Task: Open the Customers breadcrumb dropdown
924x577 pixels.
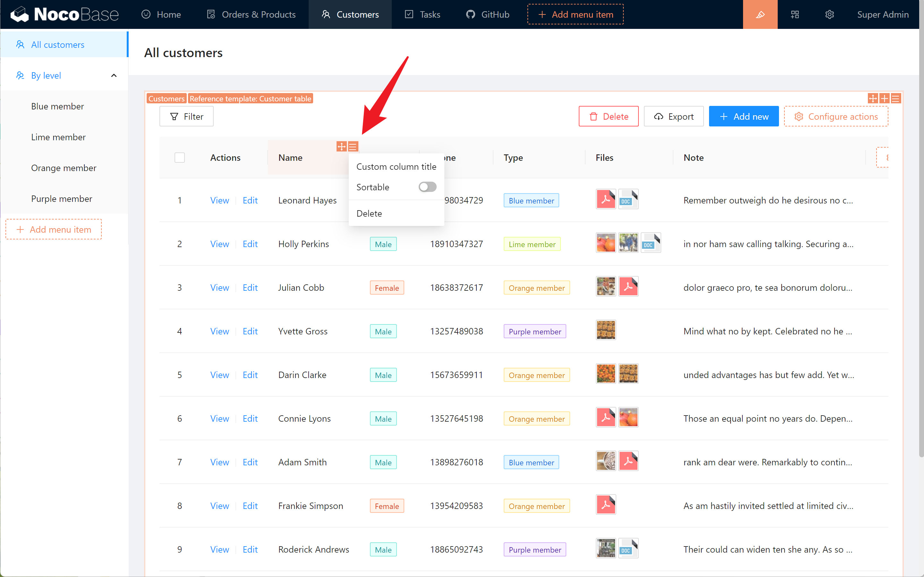Action: tap(166, 99)
